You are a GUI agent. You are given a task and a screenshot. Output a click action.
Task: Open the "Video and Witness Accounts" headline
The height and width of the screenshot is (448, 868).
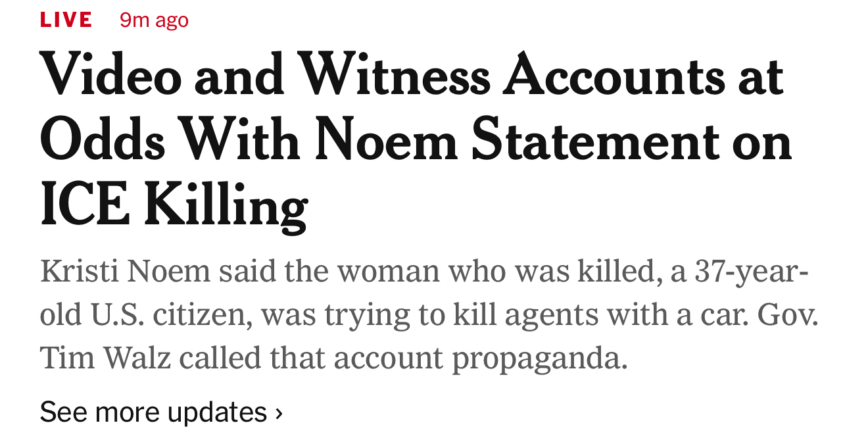pos(412,76)
